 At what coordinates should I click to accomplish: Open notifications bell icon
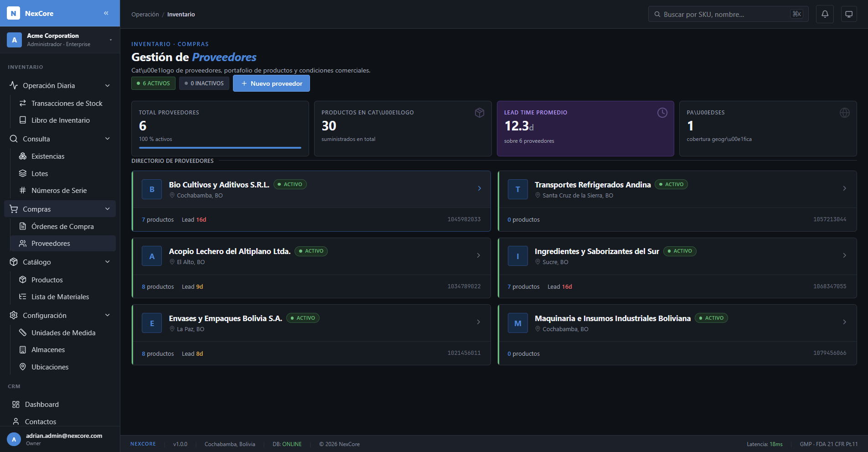click(x=825, y=14)
